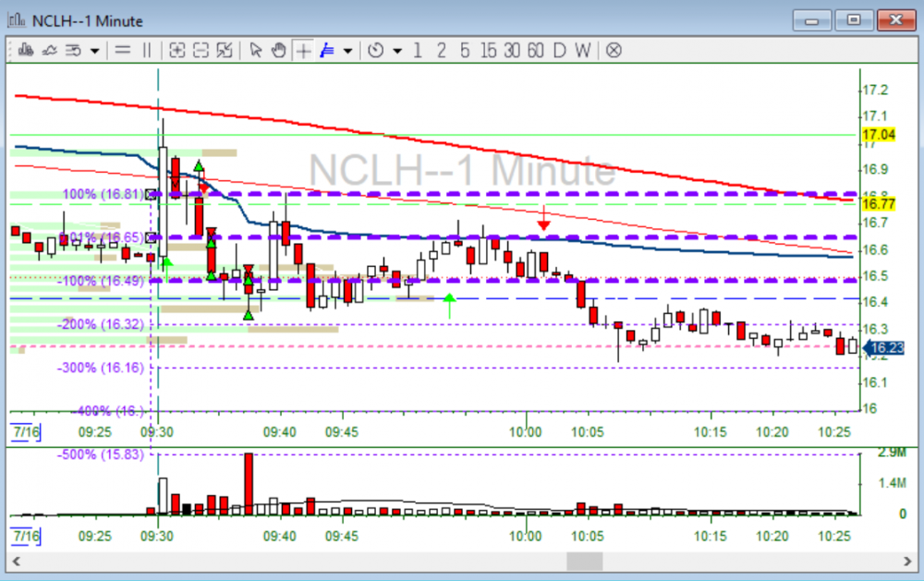Image resolution: width=924 pixels, height=581 pixels.
Task: Click the horizontal lines tool icon
Action: [122, 50]
